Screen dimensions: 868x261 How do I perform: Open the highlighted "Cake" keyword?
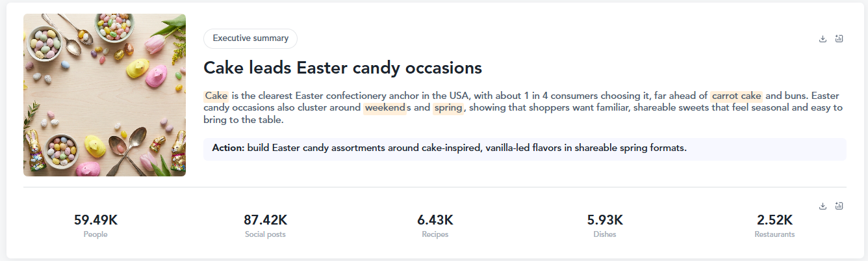click(x=216, y=96)
